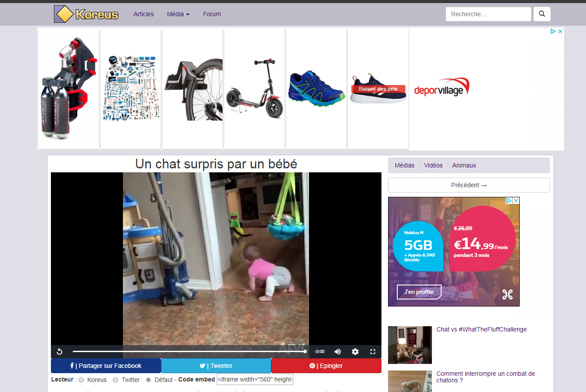Viewport: 586px width, 392px height.
Task: Click the AdChoices icon on the sidebar ad
Action: point(509,200)
